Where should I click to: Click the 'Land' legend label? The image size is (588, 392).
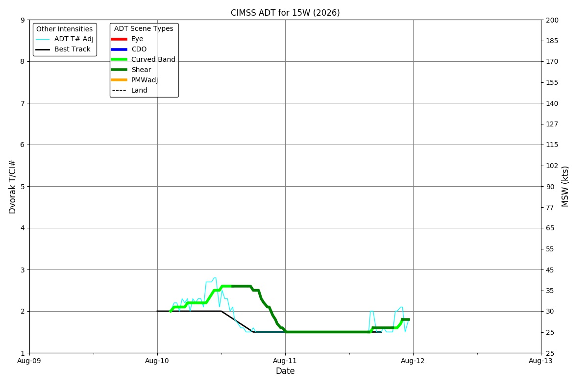click(x=139, y=91)
